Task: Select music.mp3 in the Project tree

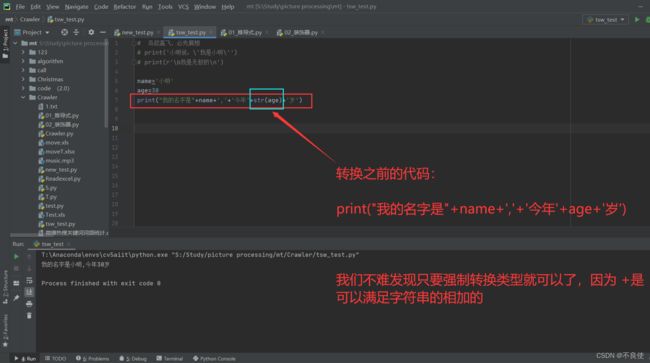Action: pos(56,161)
